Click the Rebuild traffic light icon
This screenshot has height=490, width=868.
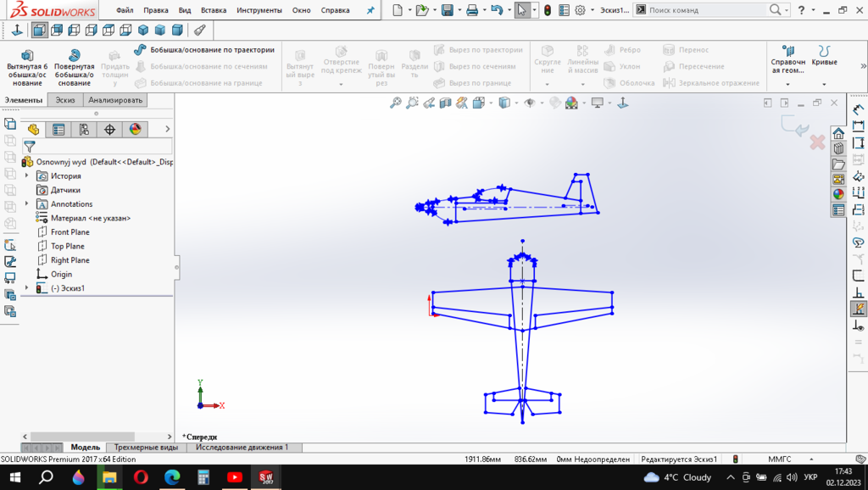[548, 10]
